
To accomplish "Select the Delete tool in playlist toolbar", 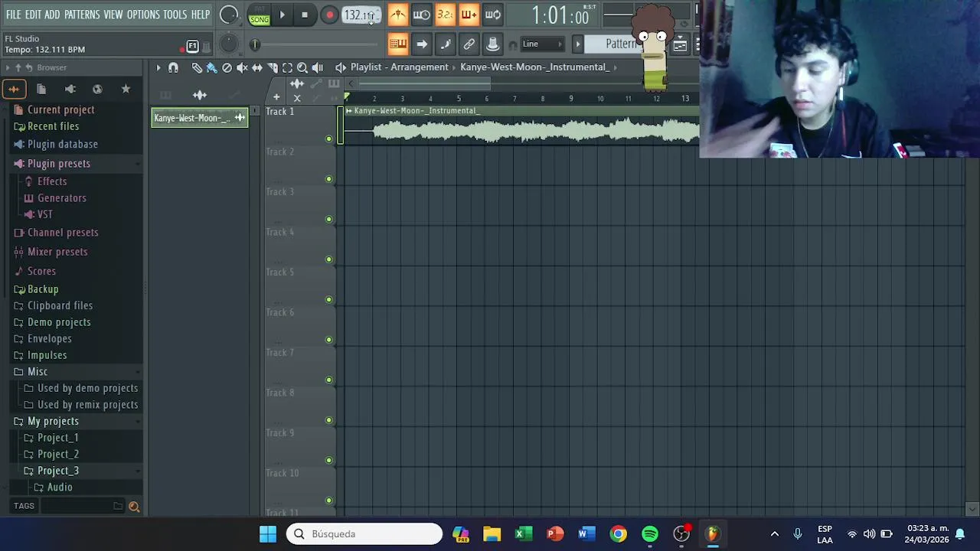I will [227, 67].
